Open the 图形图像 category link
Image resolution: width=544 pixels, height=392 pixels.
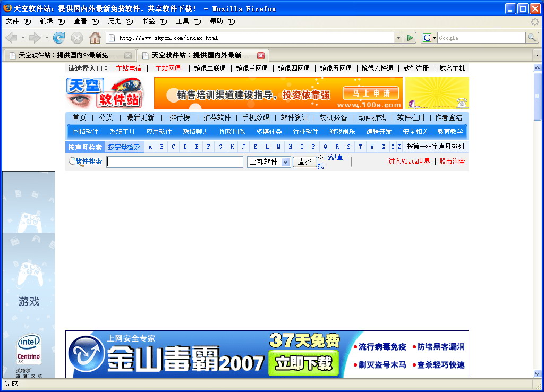233,132
